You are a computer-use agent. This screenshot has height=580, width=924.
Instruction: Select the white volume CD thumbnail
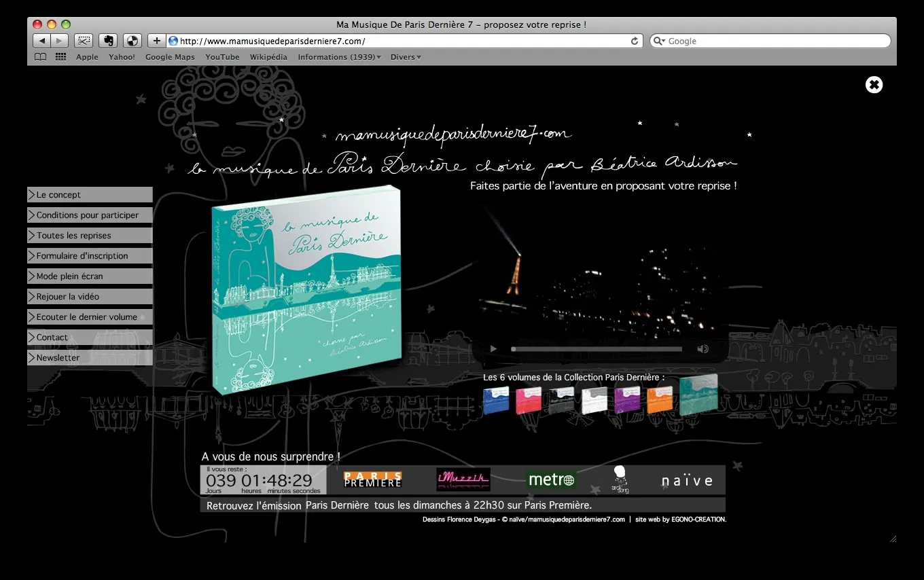(x=594, y=400)
